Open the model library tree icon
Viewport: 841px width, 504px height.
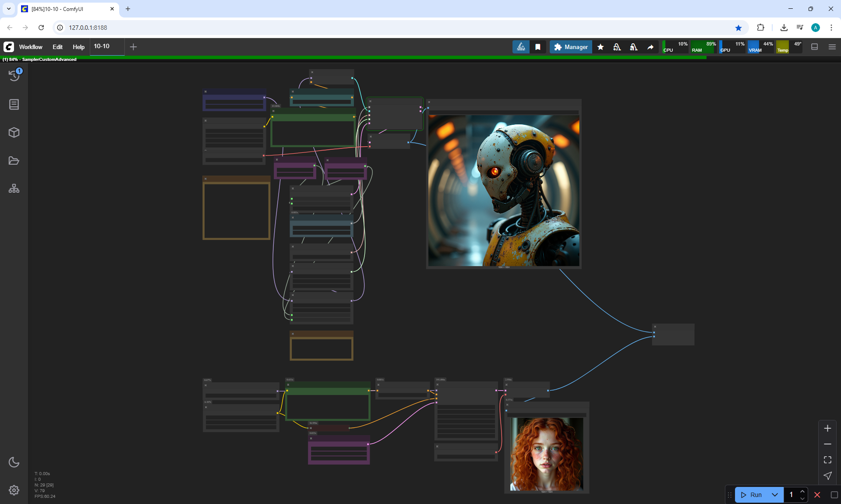click(14, 188)
